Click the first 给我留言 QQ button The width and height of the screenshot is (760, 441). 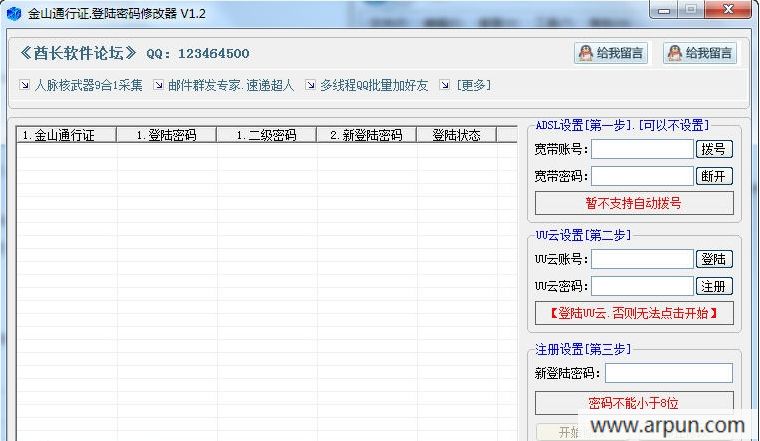coord(611,53)
